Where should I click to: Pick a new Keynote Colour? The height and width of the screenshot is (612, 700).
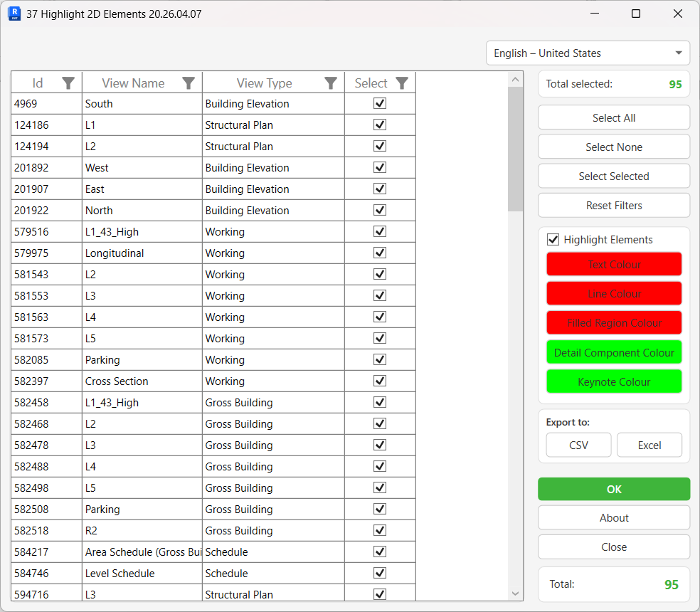pyautogui.click(x=613, y=381)
